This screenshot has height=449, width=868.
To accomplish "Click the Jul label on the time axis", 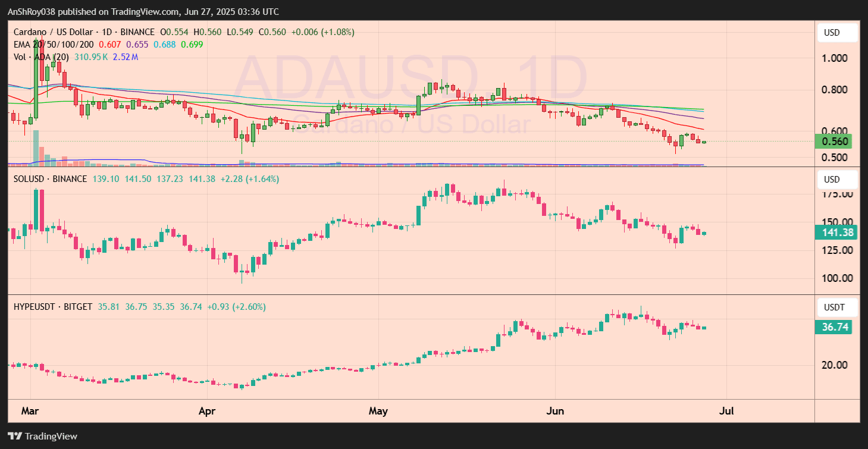I will click(x=726, y=410).
